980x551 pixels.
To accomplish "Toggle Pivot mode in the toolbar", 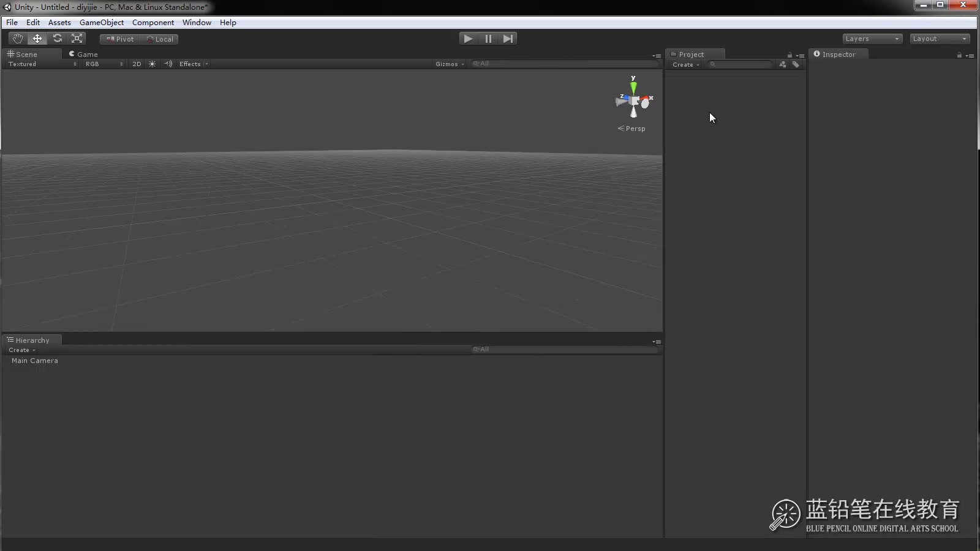I will tap(119, 39).
